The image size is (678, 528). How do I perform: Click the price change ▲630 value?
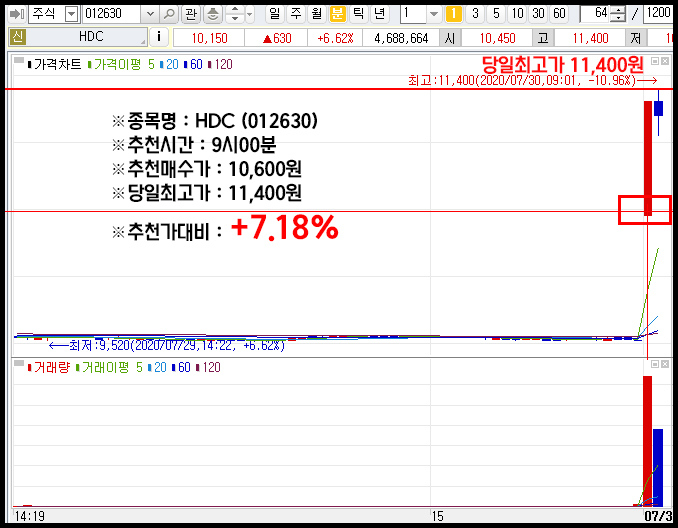click(x=277, y=38)
